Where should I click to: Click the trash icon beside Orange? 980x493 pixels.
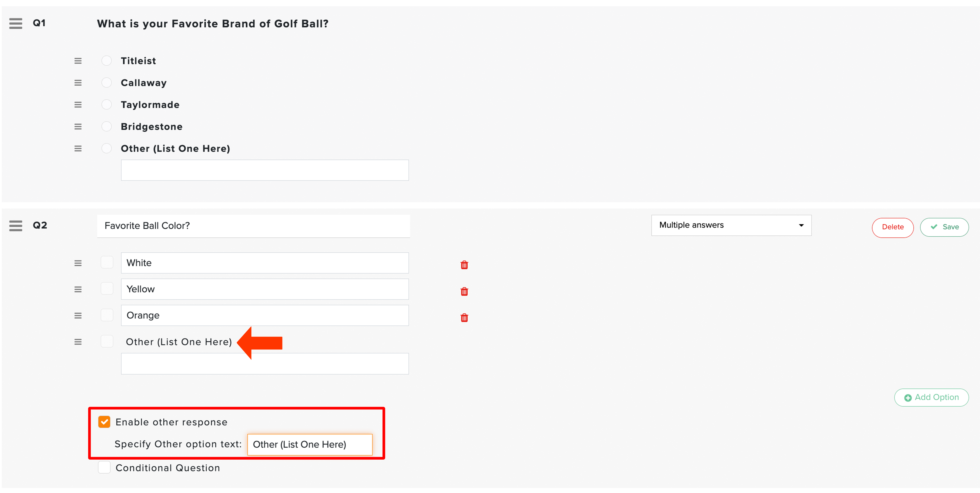pos(464,318)
